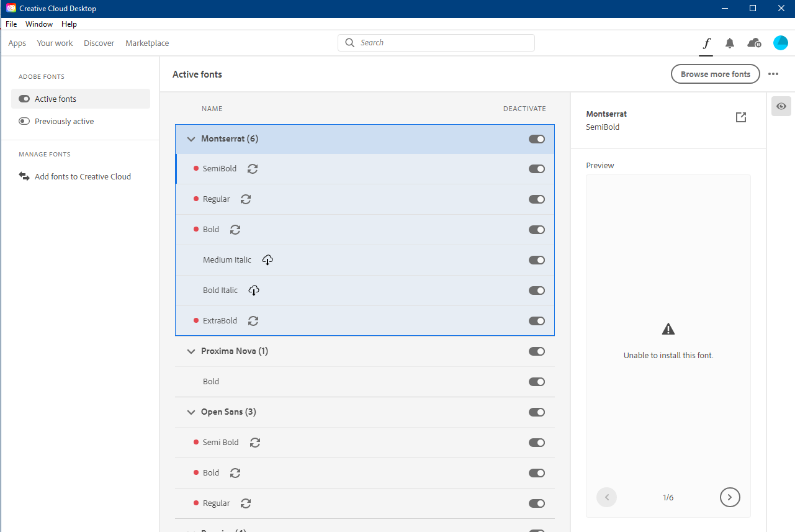Image resolution: width=795 pixels, height=532 pixels.
Task: Click the toggle icon beside Active fonts
Action: 24,99
